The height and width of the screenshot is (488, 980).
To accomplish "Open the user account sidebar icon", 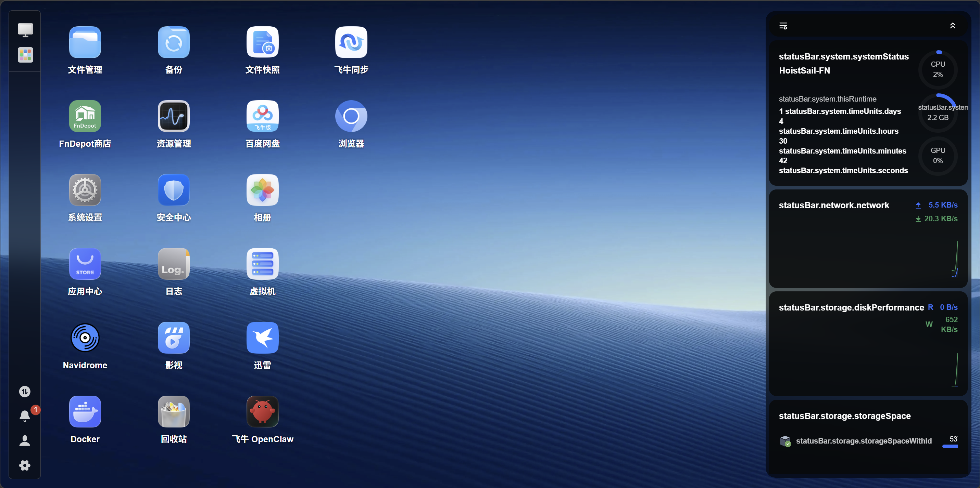I will point(25,440).
